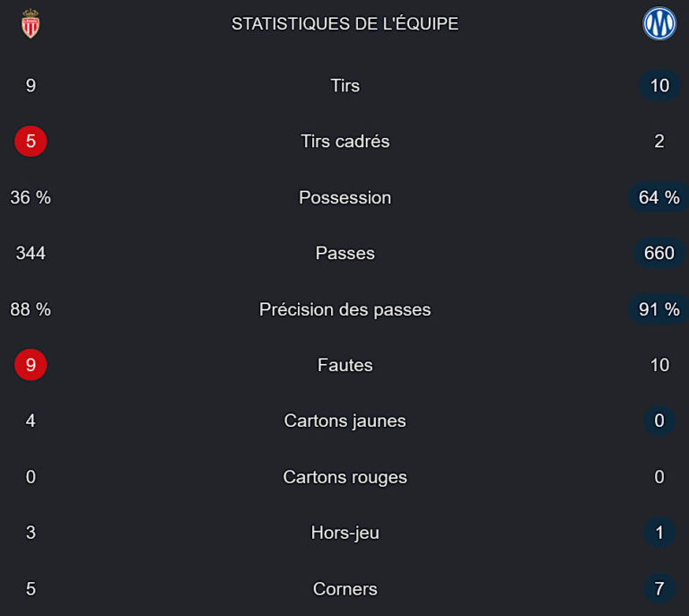Select the Précision des passes label
Viewport: 689px width, 616px height.
(344, 309)
